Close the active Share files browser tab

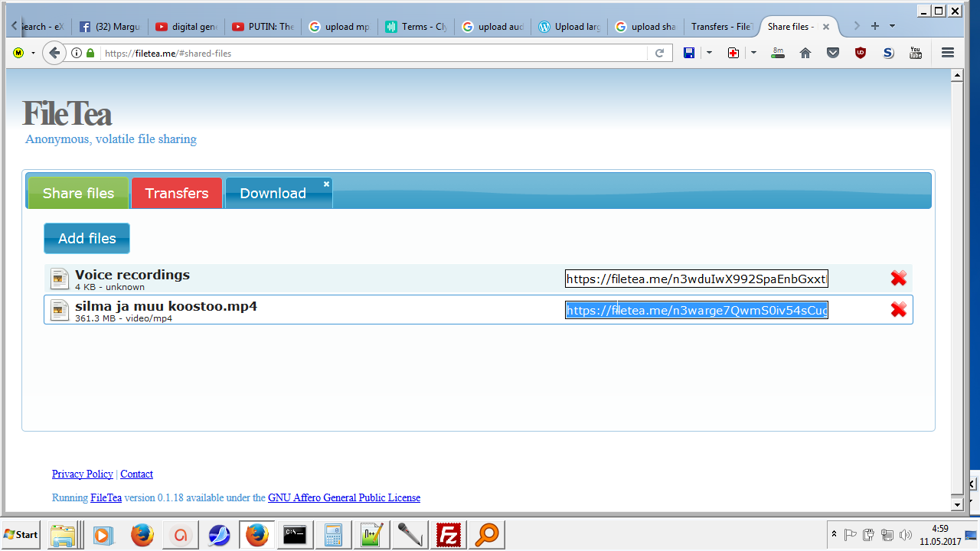click(x=825, y=27)
